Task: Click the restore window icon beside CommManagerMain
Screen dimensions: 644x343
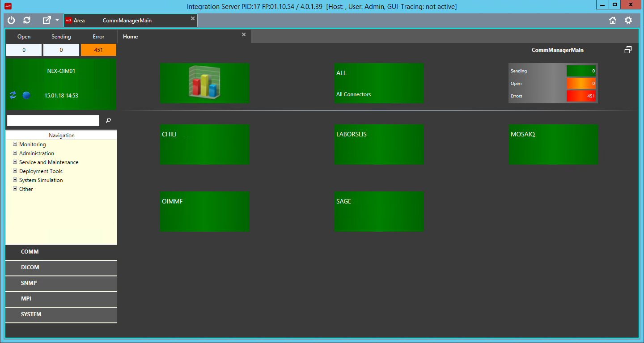Action: coord(628,50)
